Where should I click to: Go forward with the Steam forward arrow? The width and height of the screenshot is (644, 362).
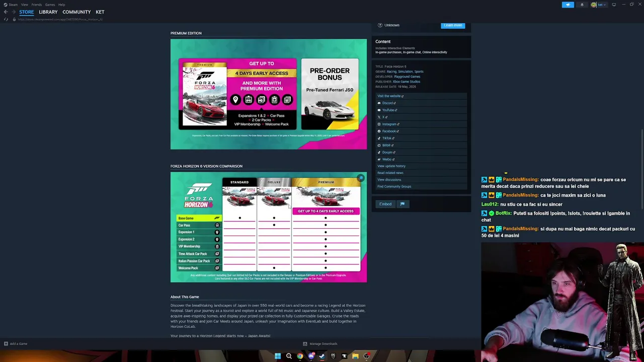[14, 12]
